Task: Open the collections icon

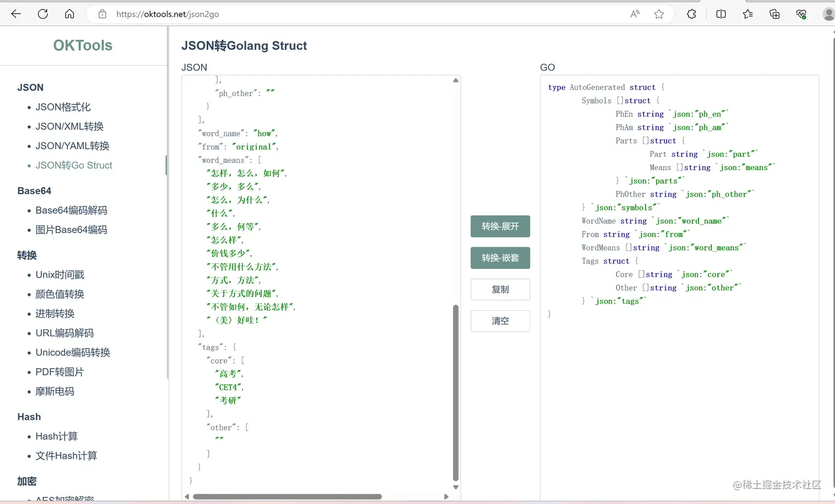Action: (x=774, y=14)
